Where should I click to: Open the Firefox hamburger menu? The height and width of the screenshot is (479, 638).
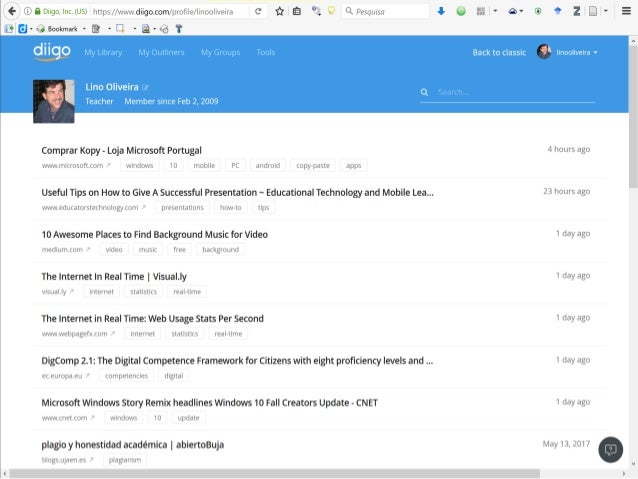pos(627,11)
